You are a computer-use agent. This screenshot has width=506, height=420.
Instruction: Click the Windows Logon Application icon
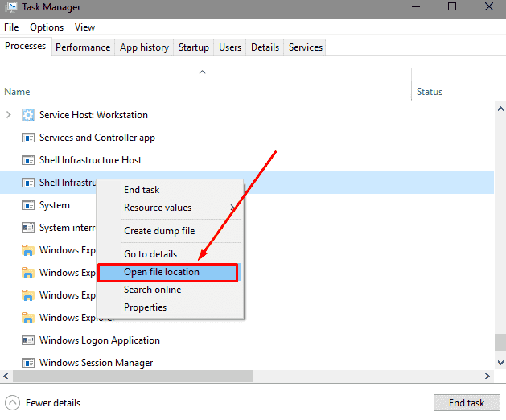28,340
